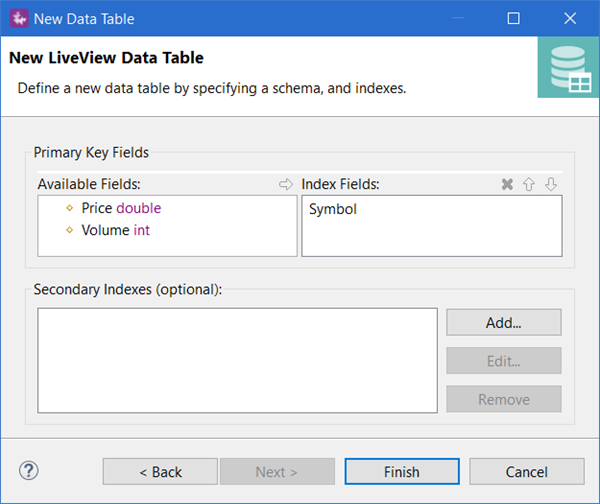The height and width of the screenshot is (504, 600).
Task: Click the data table banner icon
Action: (x=568, y=67)
